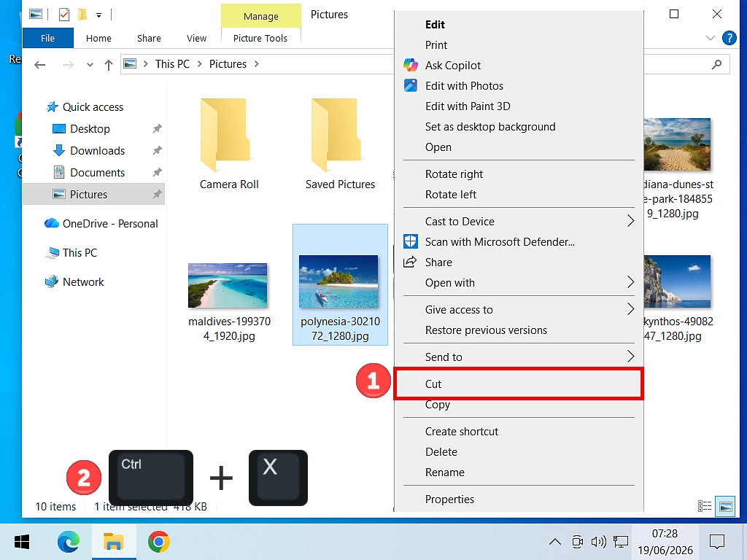This screenshot has height=560, width=747.
Task: Switch to the Share ribbon tab
Action: tap(149, 38)
